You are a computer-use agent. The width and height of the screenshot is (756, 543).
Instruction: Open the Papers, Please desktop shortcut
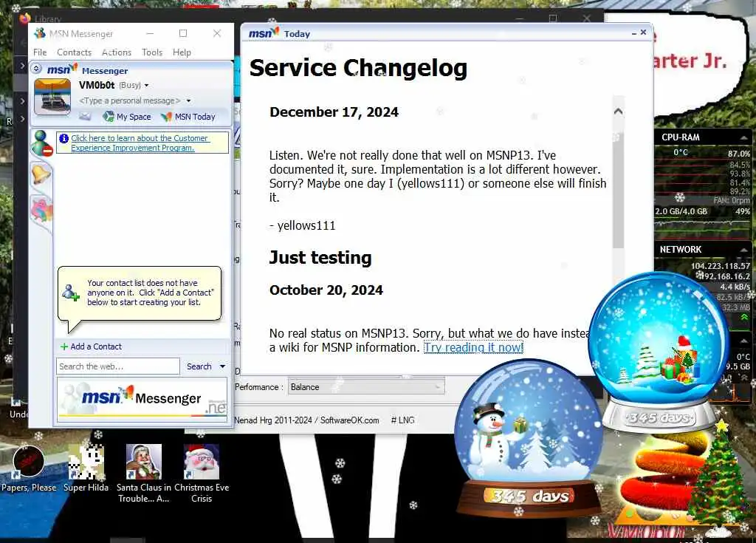coord(29,468)
